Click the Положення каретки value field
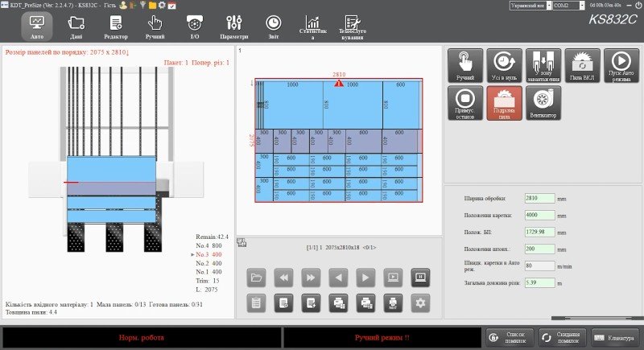The image size is (644, 350). [x=539, y=215]
